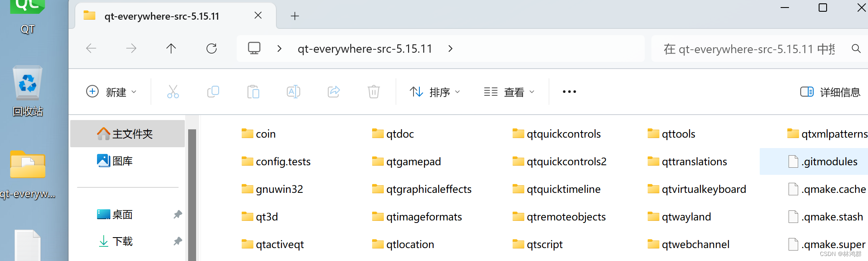Open the qttools folder
This screenshot has width=868, height=261.
point(671,134)
